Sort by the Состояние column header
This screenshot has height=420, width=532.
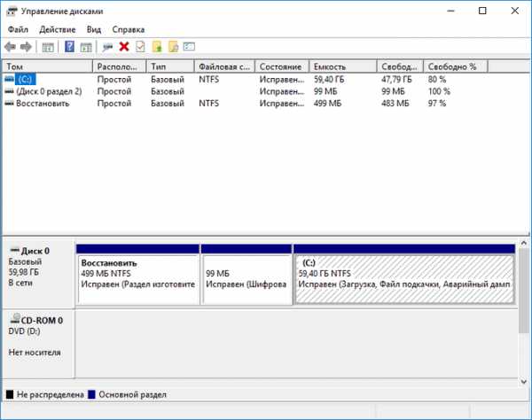tap(282, 66)
